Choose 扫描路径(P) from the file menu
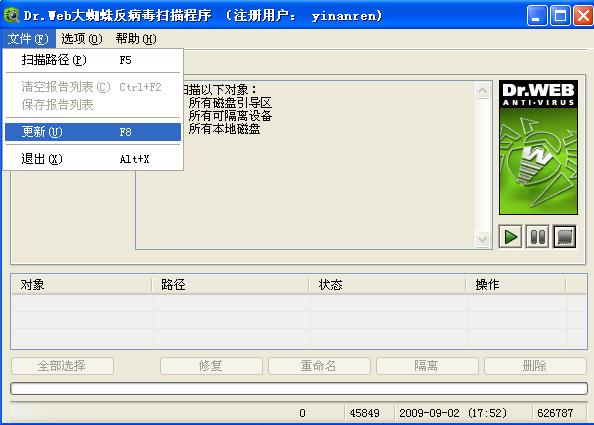This screenshot has height=425, width=594. click(x=93, y=60)
